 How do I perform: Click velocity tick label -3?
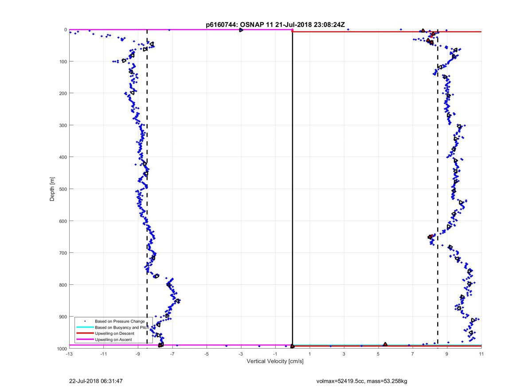click(x=241, y=354)
